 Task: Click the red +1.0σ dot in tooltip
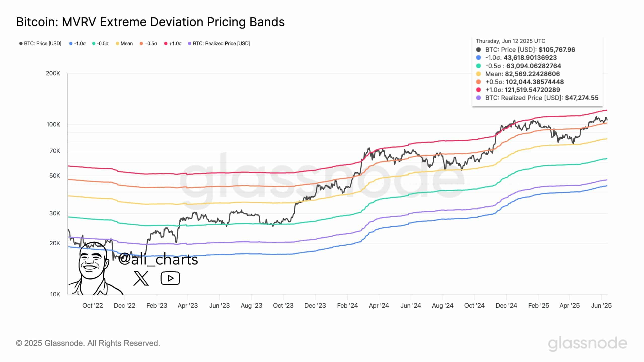tap(478, 90)
